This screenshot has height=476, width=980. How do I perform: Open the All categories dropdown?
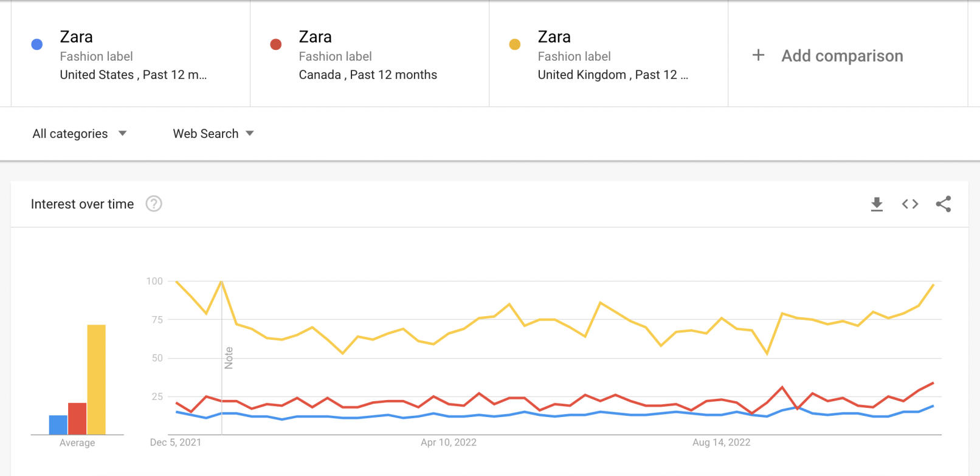80,134
